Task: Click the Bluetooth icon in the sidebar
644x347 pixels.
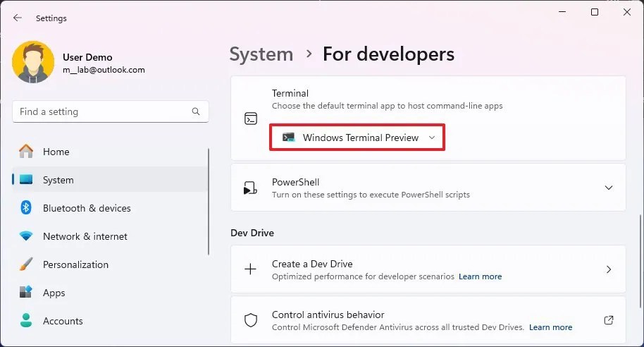Action: 26,207
